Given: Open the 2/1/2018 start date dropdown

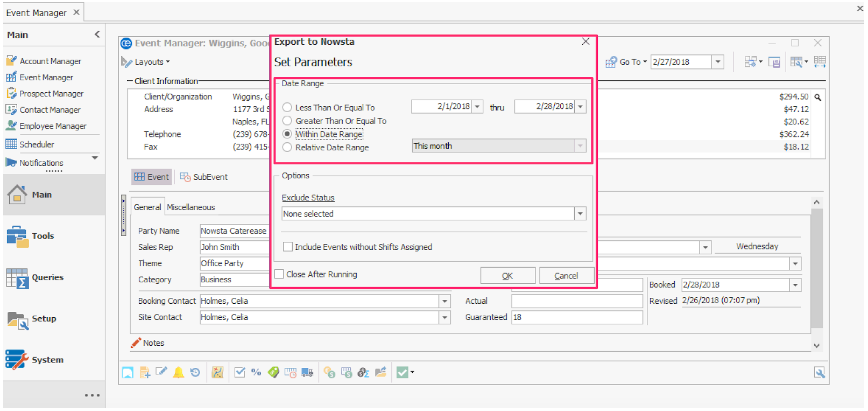Looking at the screenshot, I should coord(477,107).
